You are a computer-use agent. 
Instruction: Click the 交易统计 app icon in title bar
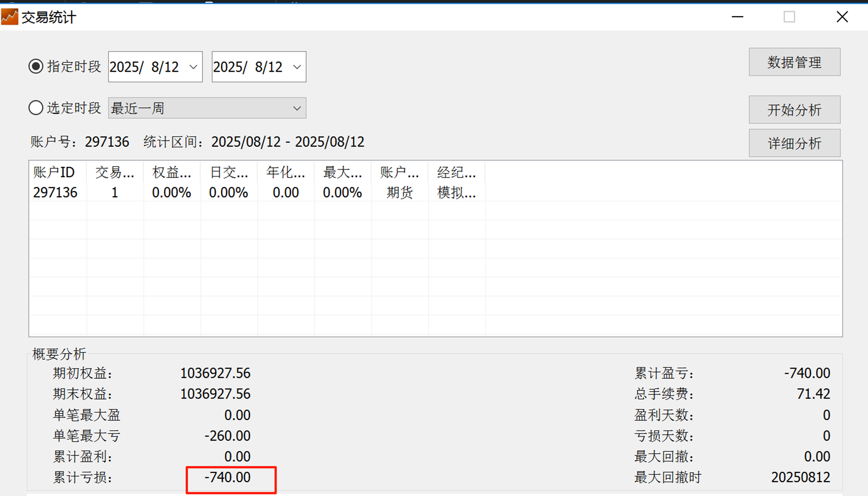click(x=9, y=17)
